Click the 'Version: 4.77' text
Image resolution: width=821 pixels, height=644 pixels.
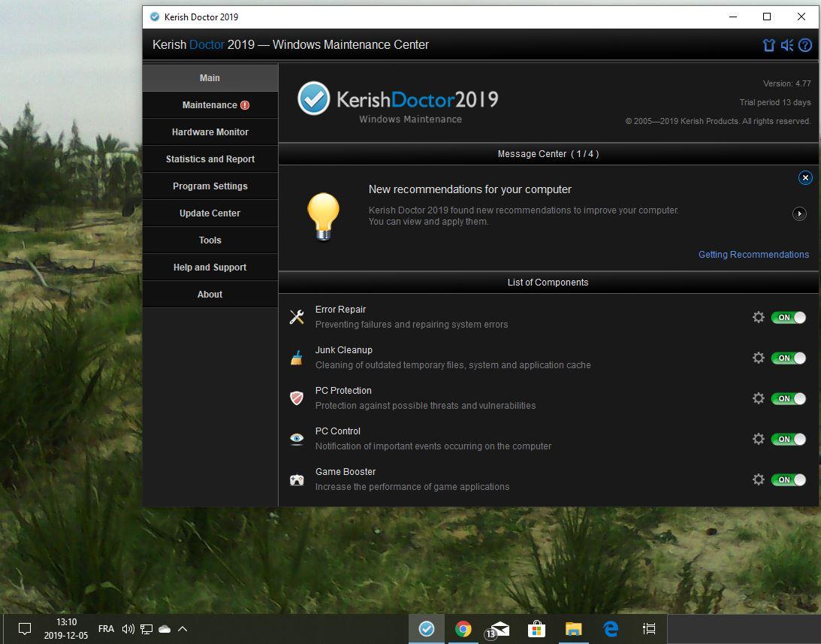click(787, 83)
